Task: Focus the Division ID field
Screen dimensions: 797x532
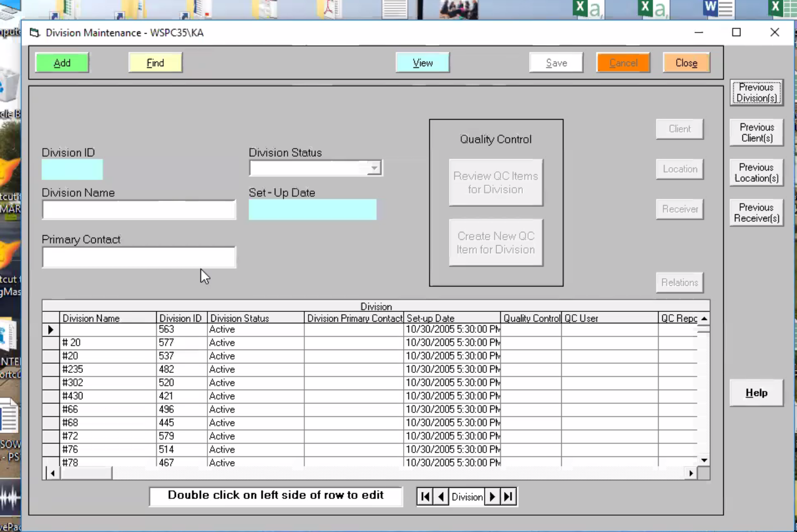Action: [72, 170]
